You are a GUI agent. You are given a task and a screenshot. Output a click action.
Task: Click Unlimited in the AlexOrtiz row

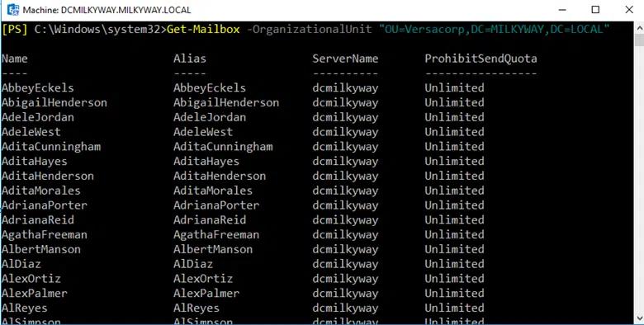455,279
